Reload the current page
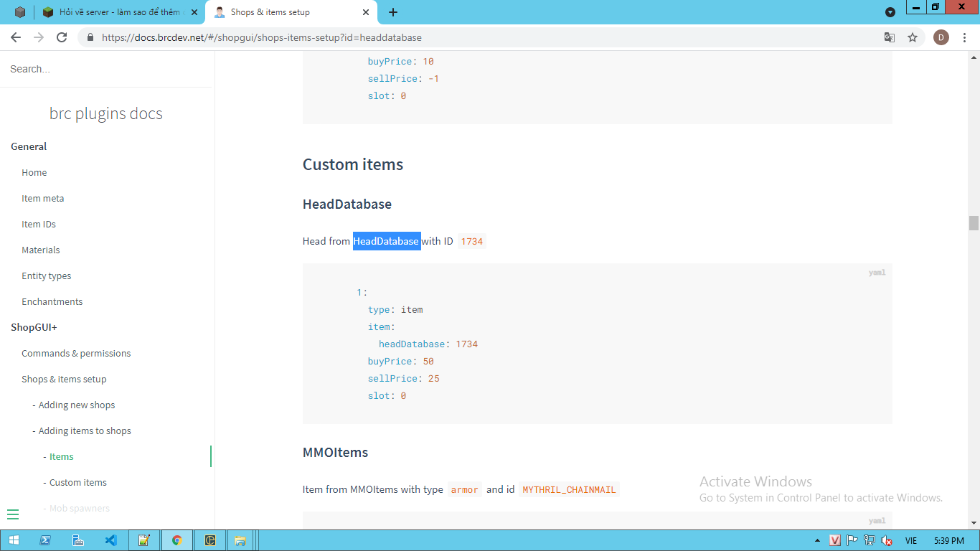 coord(62,37)
